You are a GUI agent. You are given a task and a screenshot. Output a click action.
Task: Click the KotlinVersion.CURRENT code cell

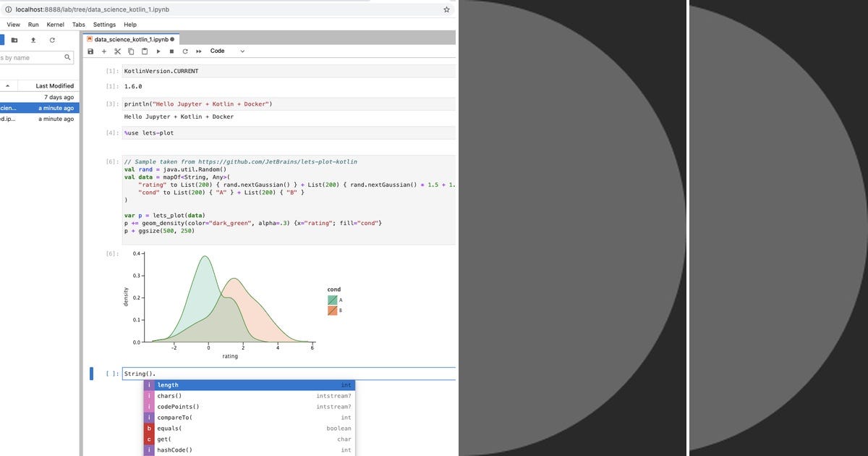click(x=289, y=71)
